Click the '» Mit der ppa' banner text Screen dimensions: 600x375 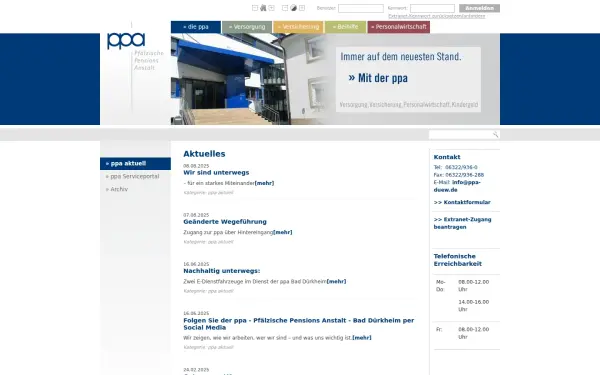point(378,78)
